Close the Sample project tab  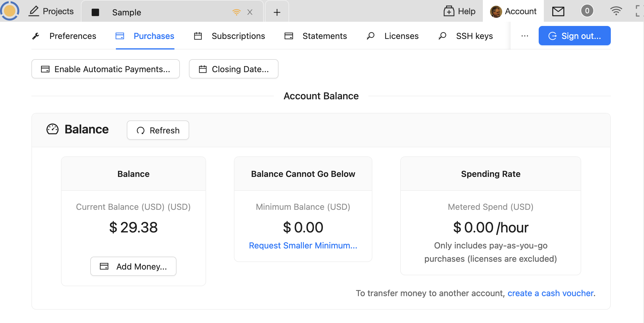coord(250,12)
